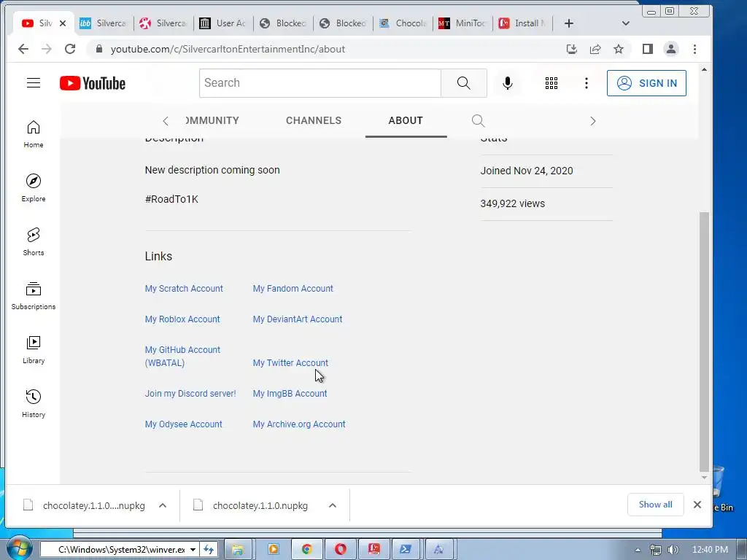
Task: Open the YouTube apps grid
Action: pos(551,83)
